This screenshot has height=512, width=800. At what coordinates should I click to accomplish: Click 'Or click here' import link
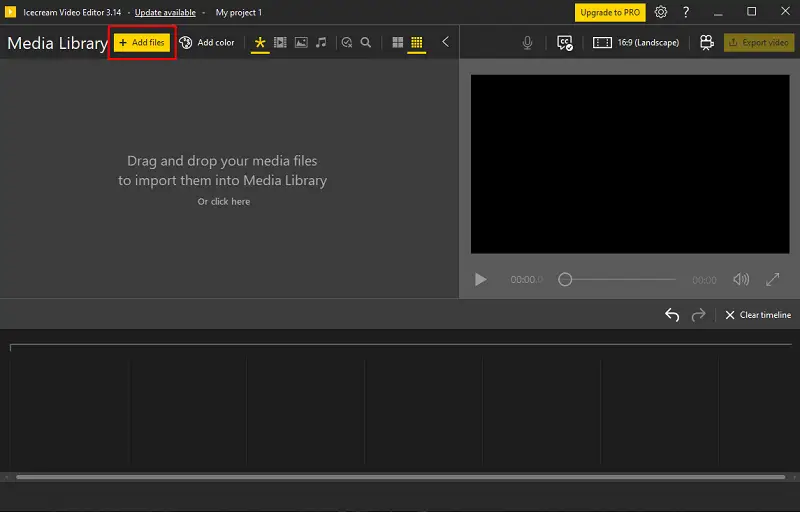click(x=224, y=201)
